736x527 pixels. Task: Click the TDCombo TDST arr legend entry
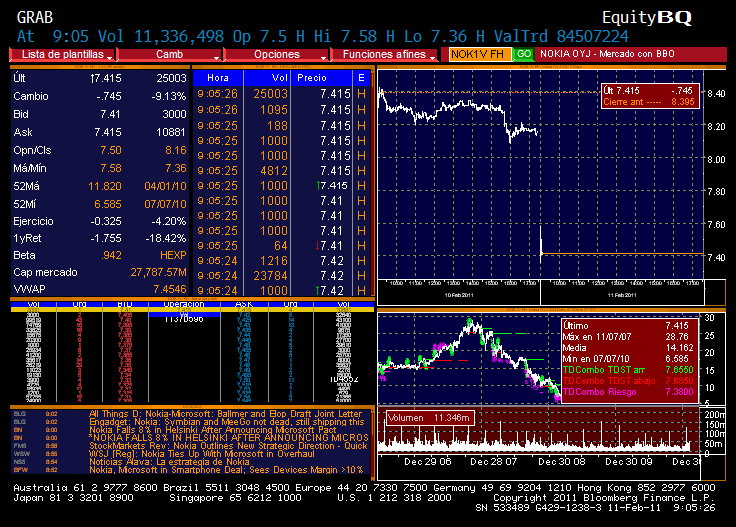[628, 370]
